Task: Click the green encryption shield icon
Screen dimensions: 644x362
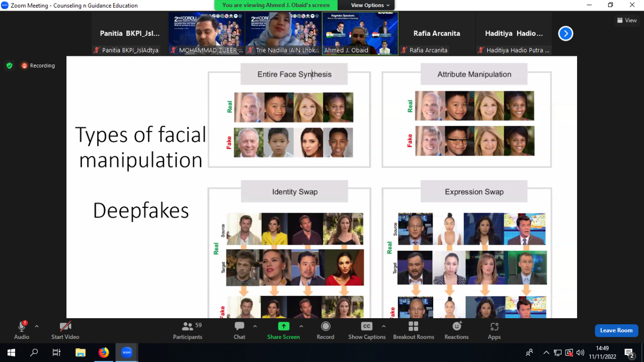Action: coord(9,65)
